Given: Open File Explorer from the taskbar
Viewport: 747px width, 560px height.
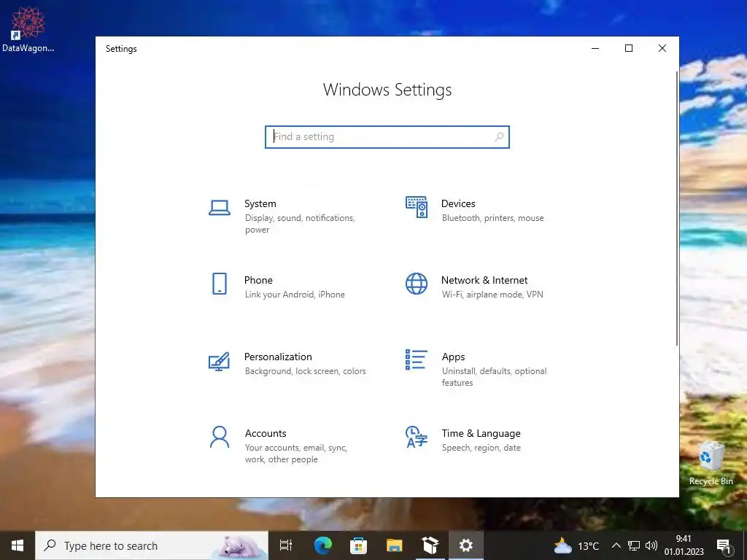Looking at the screenshot, I should [x=395, y=545].
